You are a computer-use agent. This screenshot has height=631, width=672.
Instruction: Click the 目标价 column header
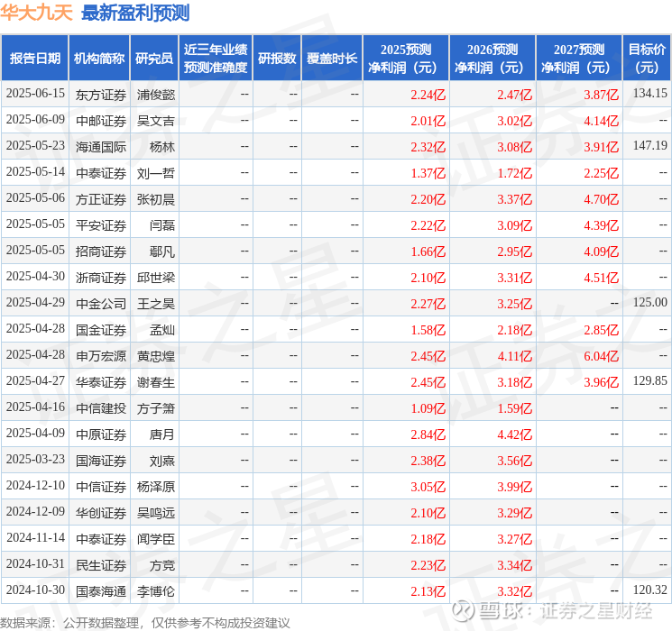(x=646, y=59)
